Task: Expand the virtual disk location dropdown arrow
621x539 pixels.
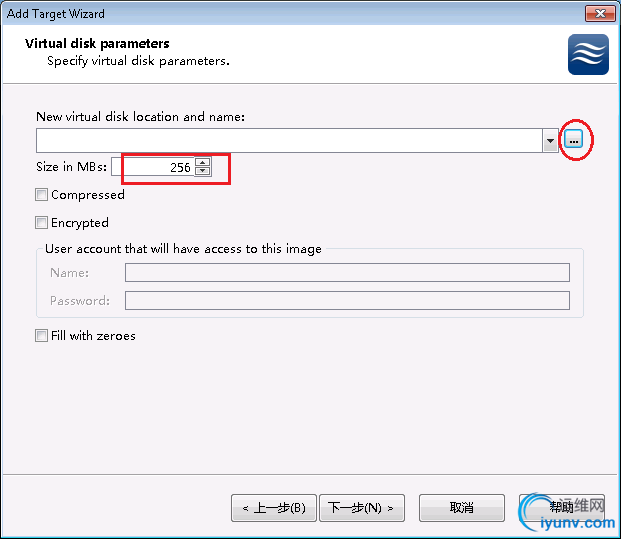Action: coord(550,140)
